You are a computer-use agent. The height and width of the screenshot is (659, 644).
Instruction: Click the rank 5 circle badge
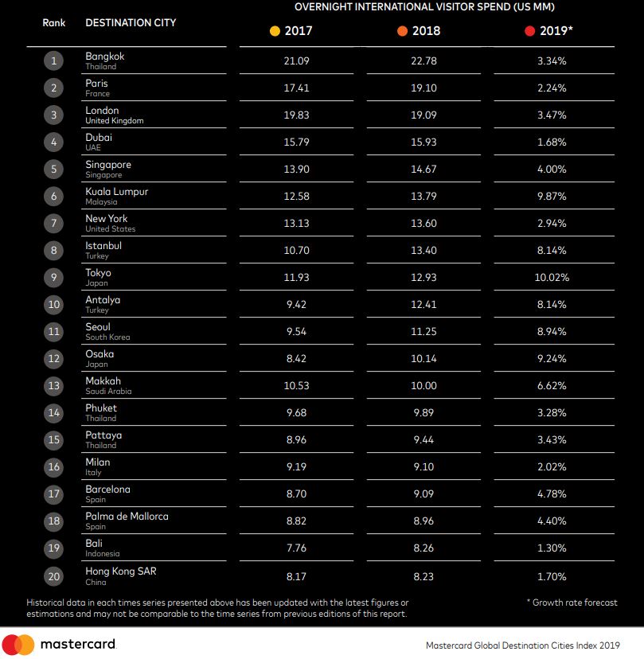coord(53,169)
